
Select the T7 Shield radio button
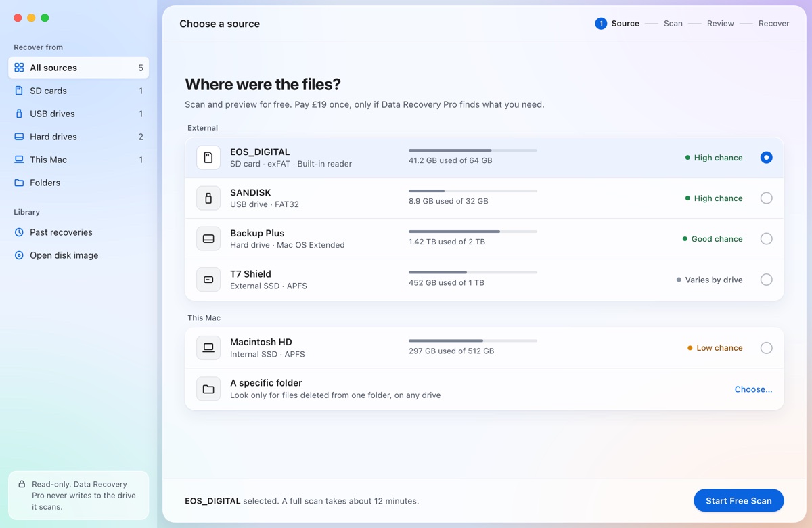[x=766, y=280]
